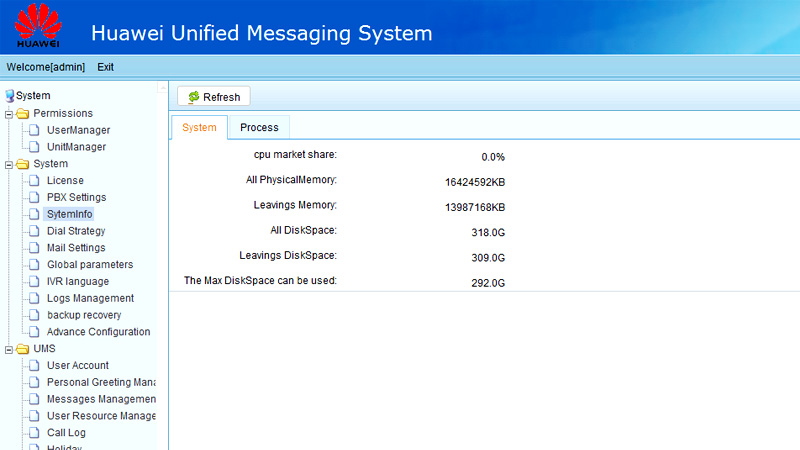800x450 pixels.
Task: Open Global parameters
Action: click(x=90, y=265)
